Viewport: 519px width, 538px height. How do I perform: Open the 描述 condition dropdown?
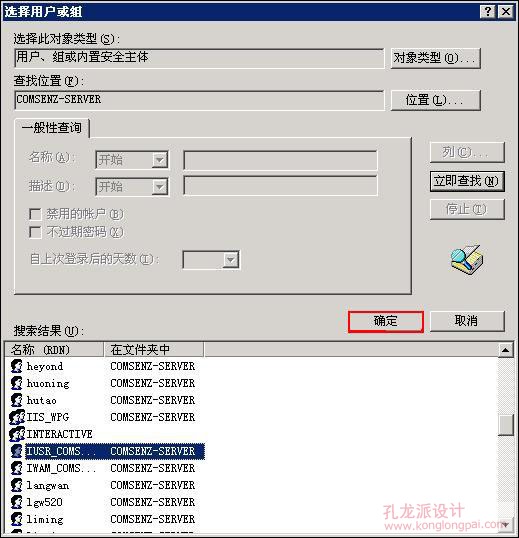pos(160,187)
